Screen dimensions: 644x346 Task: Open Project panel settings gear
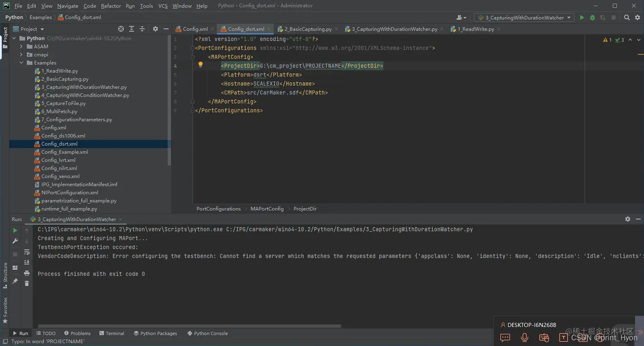(155, 29)
